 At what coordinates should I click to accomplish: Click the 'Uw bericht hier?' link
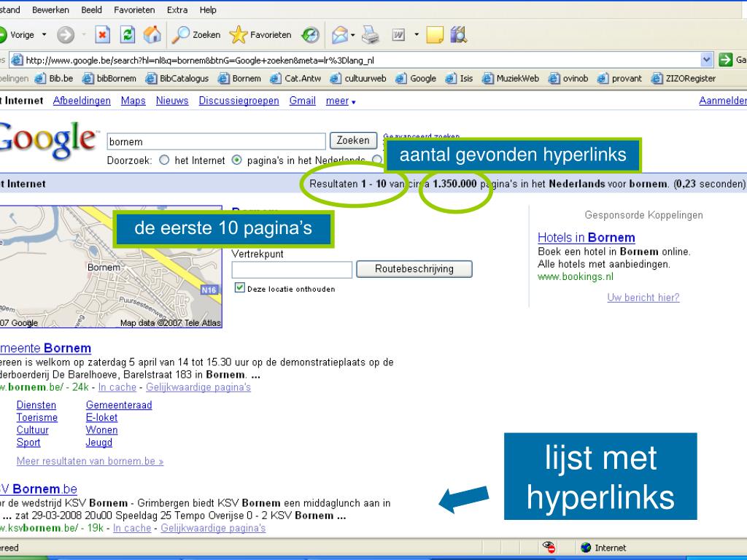coord(643,297)
